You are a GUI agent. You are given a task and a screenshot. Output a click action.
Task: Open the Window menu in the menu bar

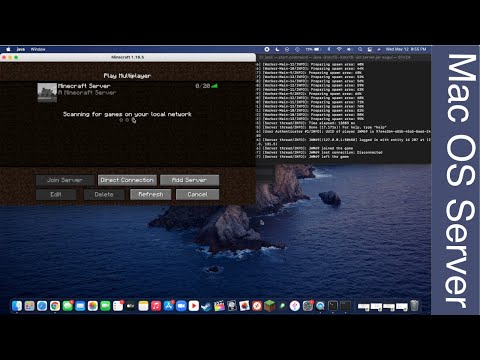[x=38, y=49]
